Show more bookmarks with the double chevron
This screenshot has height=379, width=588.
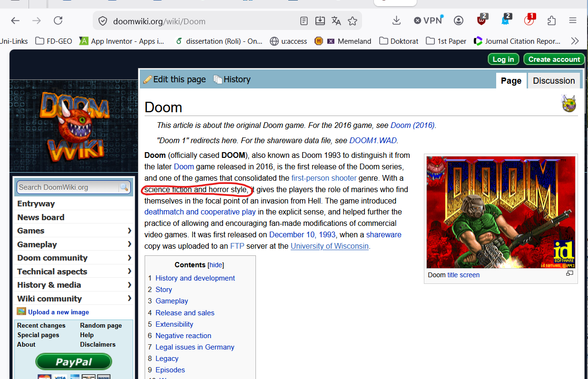575,41
